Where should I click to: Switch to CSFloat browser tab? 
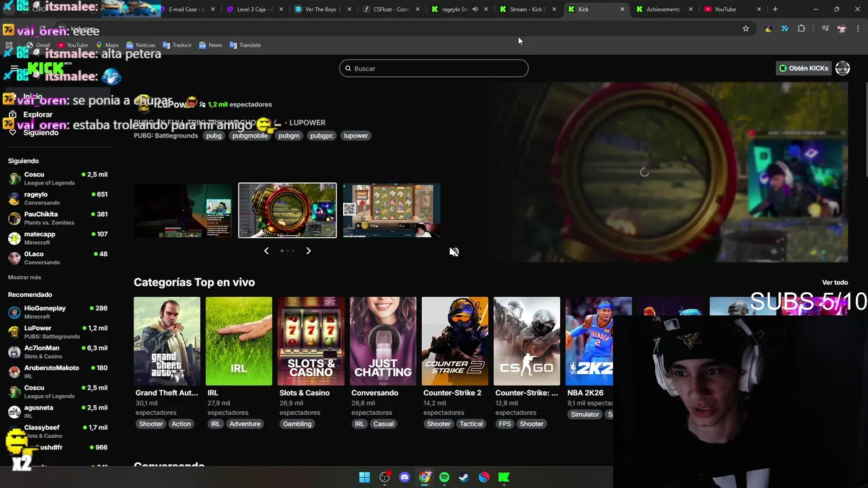tap(391, 9)
